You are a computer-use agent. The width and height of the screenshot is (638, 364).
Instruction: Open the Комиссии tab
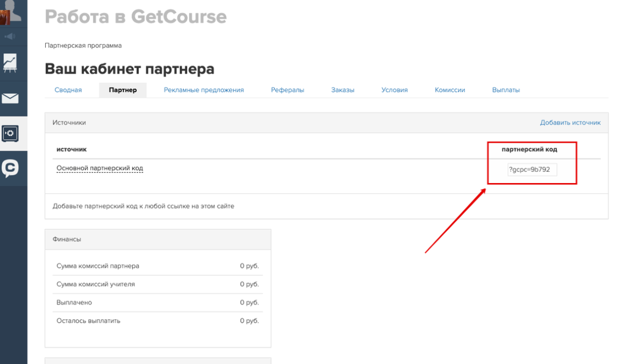tap(450, 90)
